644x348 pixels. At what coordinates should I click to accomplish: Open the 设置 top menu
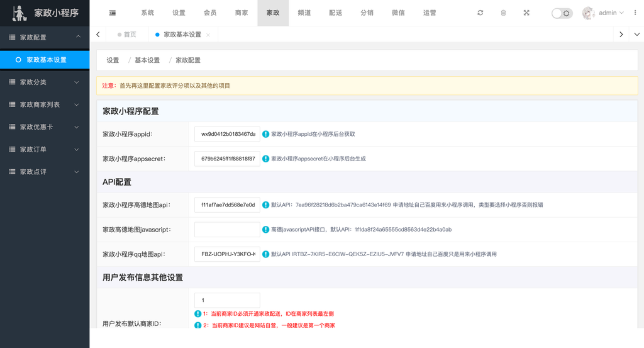179,13
